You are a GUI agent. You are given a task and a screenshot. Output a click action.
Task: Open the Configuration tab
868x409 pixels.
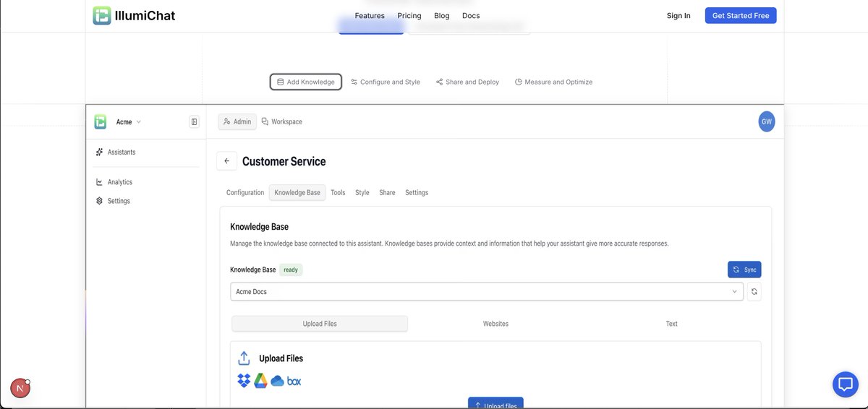[245, 192]
